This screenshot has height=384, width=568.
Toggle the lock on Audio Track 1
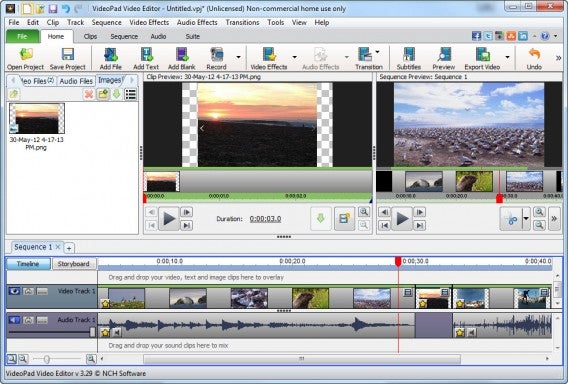coord(28,320)
